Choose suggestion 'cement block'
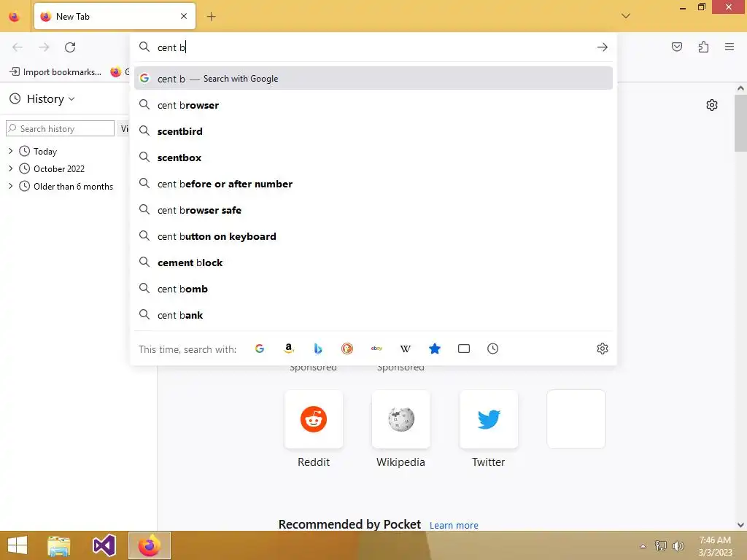This screenshot has height=560, width=747. (x=373, y=262)
